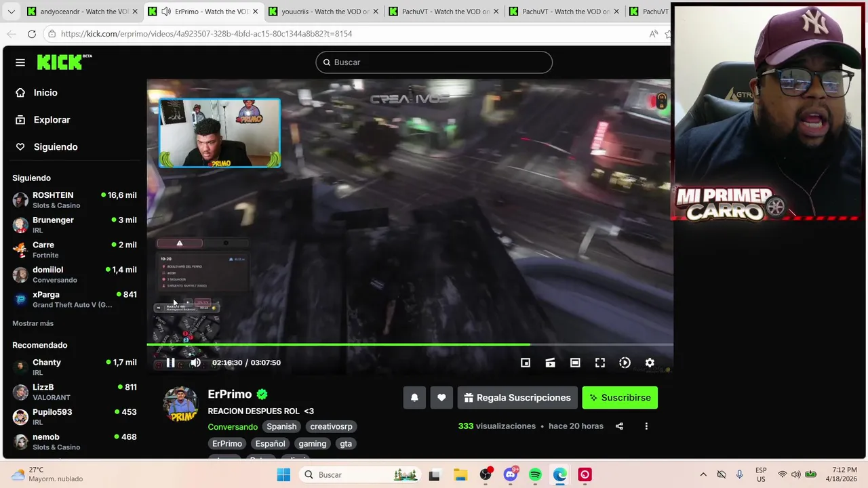868x488 pixels.
Task: Open Spotify from taskbar
Action: pyautogui.click(x=535, y=475)
